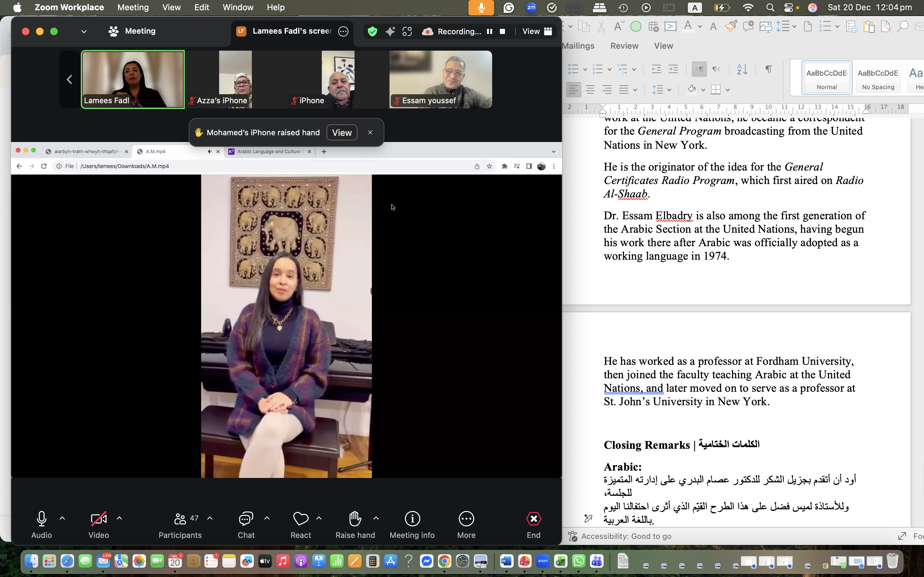Select Essam youssef's video thumbnail

coord(441,79)
